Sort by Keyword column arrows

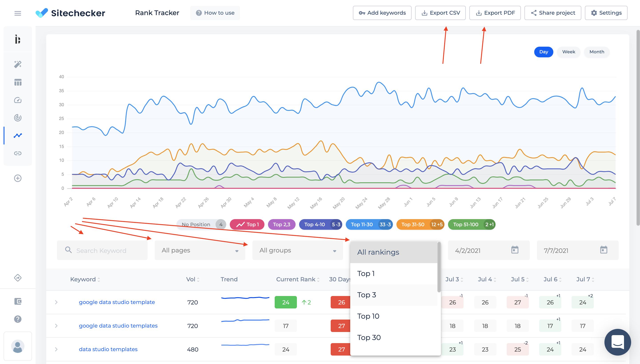click(99, 280)
